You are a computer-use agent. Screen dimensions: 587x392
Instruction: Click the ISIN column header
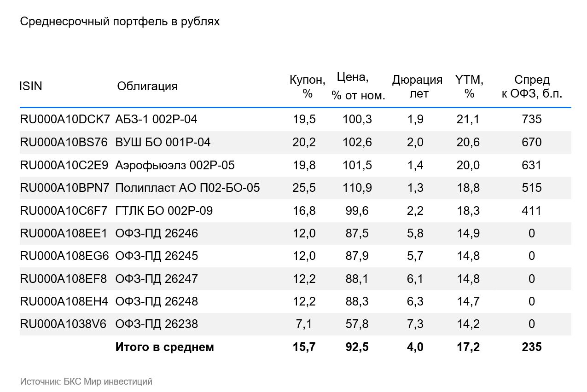tap(31, 86)
